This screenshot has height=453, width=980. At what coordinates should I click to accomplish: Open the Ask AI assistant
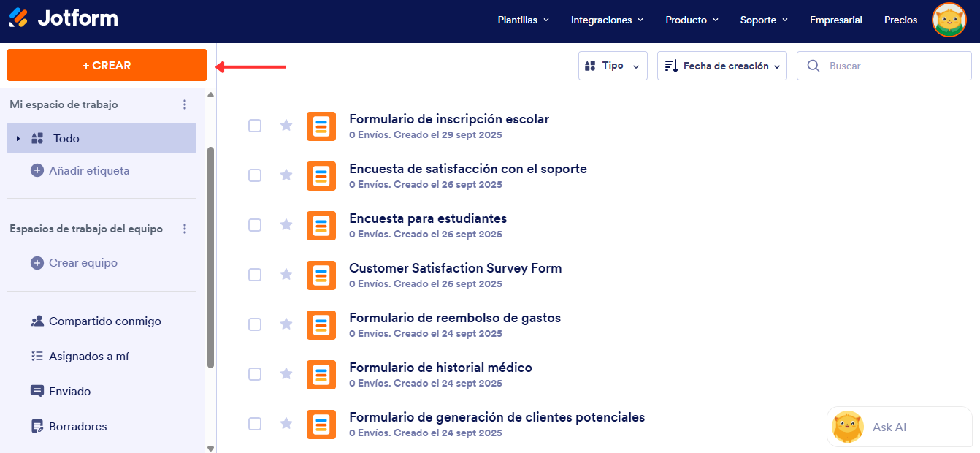pos(898,427)
